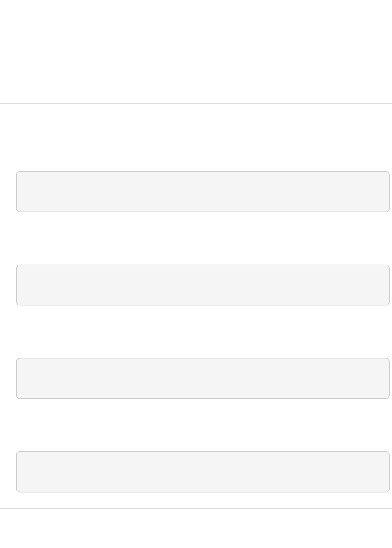Click blank space between second and third gray boxes
The image size is (392, 548).
(x=202, y=332)
